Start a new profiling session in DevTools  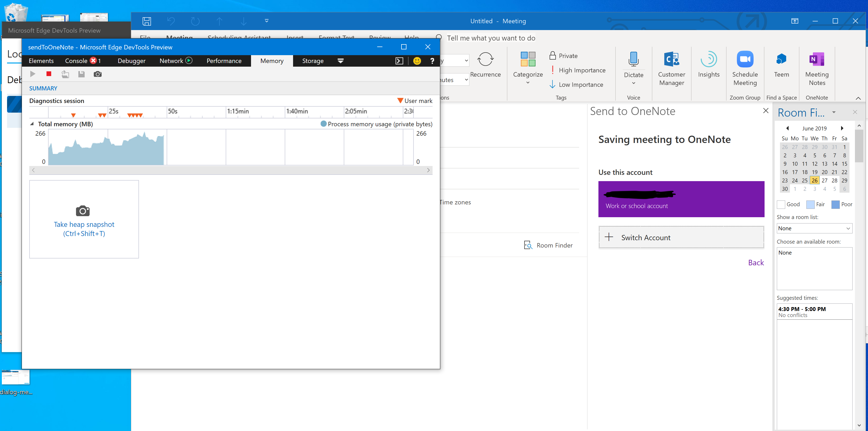[x=33, y=74]
